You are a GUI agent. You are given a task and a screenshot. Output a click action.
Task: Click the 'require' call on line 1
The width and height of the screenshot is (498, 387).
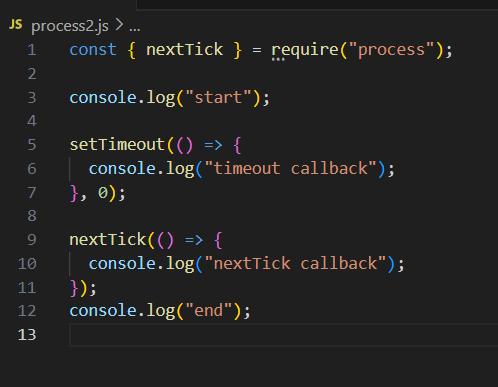point(305,50)
